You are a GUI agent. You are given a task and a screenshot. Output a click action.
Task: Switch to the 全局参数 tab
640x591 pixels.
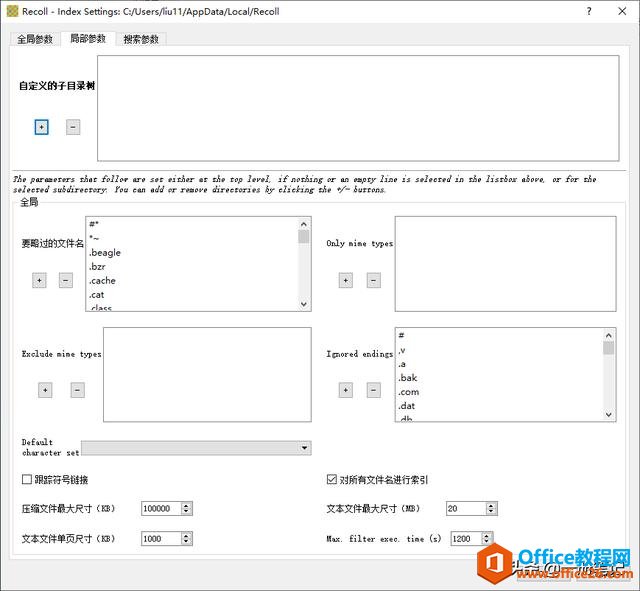tap(35, 39)
